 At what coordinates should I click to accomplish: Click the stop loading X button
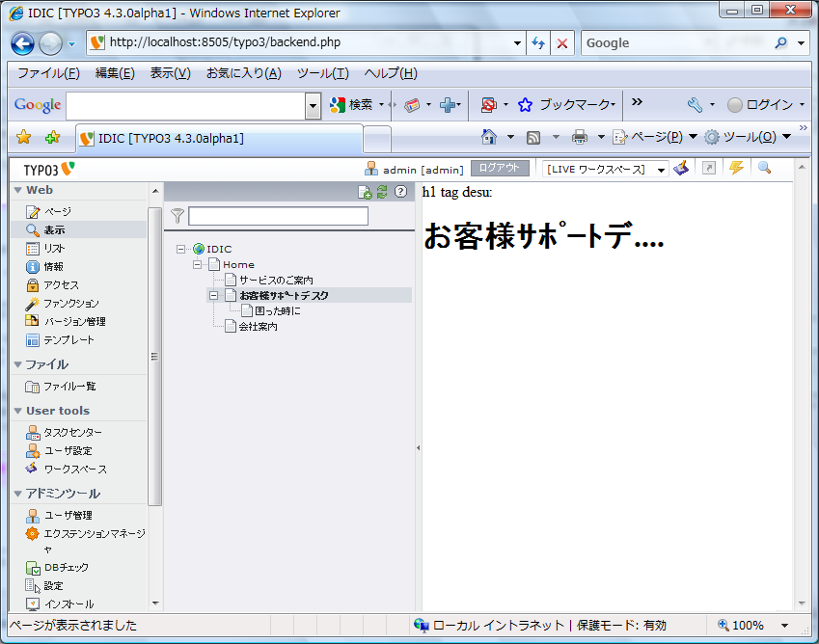point(562,43)
